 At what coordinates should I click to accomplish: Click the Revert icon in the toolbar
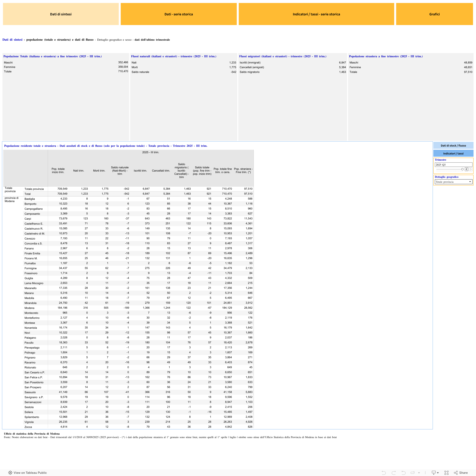[403, 473]
